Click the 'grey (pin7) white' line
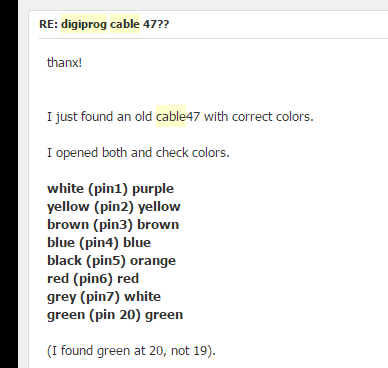Image resolution: width=388 pixels, height=368 pixels. click(104, 297)
